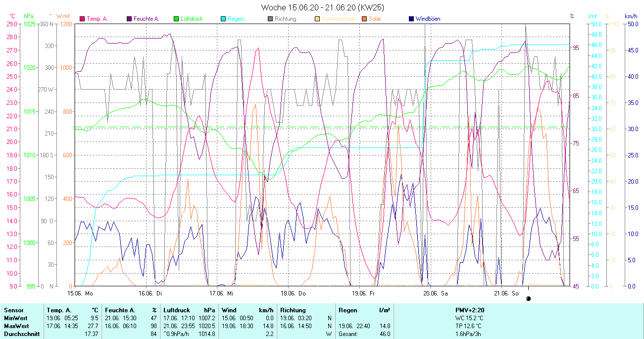This screenshot has width=644, height=339.
Task: Select the chart title 'Woche 15.06.20 - 21.06.20 (KW25)'
Action: pos(322,7)
